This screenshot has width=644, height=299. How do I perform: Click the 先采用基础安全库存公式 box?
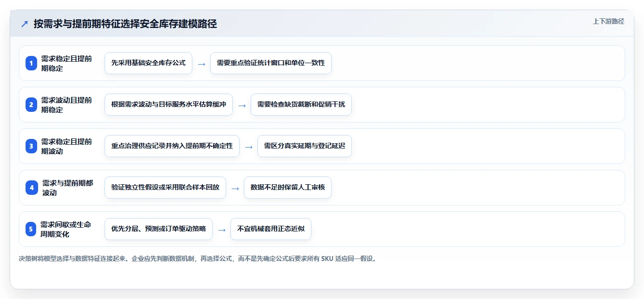pos(148,63)
